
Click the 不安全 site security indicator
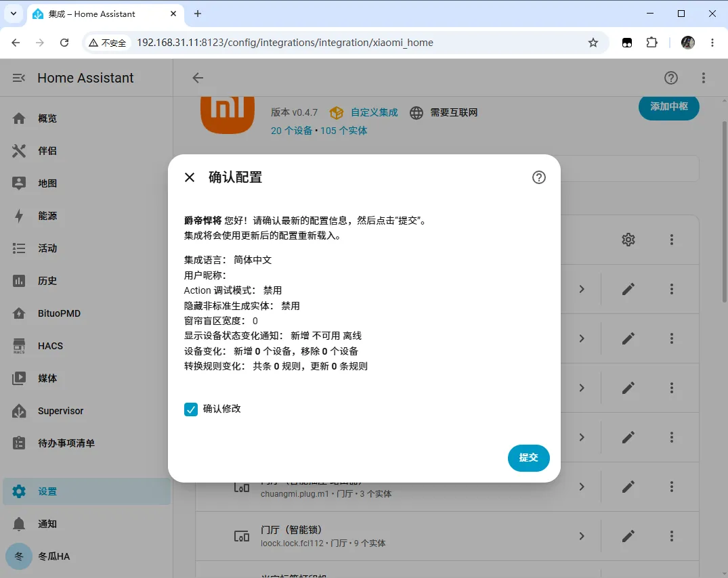107,43
